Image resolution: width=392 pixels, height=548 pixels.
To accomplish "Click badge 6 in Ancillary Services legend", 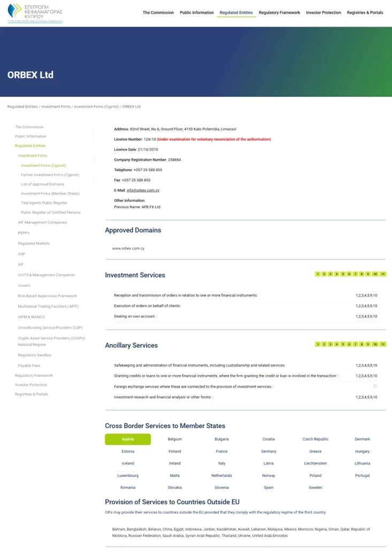I will click(x=349, y=344).
